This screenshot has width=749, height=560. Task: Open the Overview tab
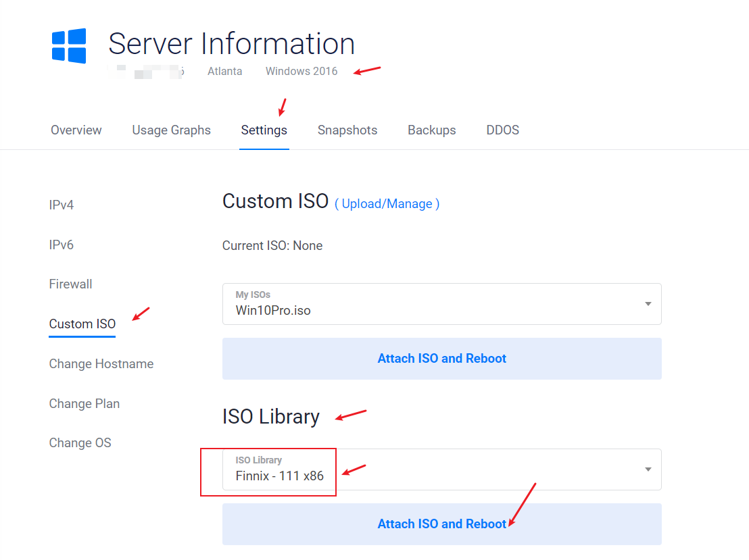[76, 130]
